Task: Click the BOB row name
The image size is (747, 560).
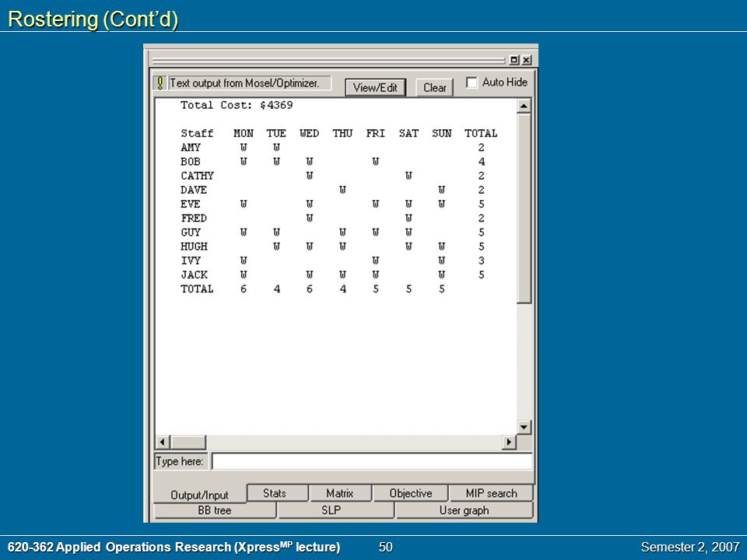Action: tap(191, 162)
